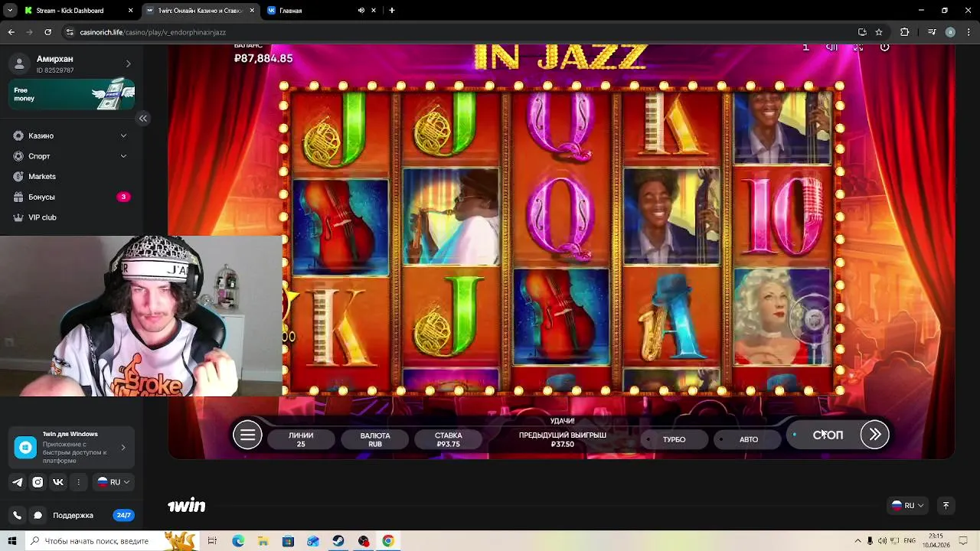Click the 1win logo below the game

[187, 506]
